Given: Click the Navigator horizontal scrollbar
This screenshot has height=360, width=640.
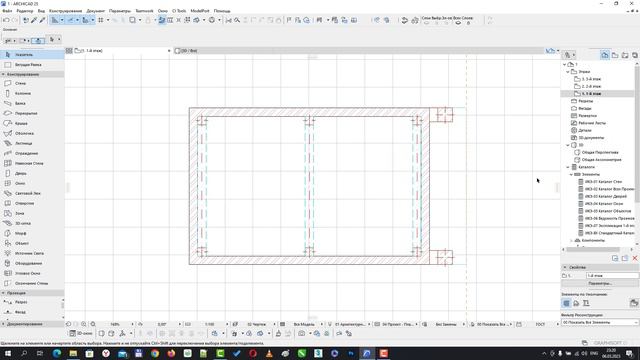Looking at the screenshot, I should (592, 249).
